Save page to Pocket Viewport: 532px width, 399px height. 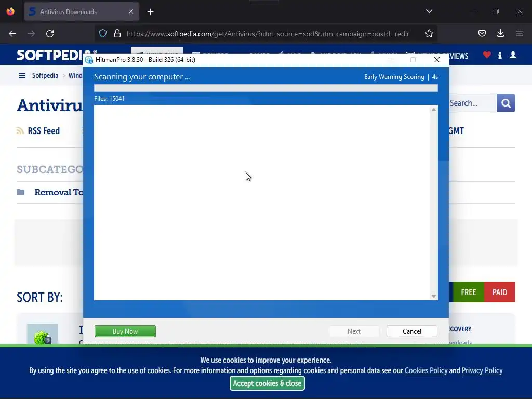482,33
